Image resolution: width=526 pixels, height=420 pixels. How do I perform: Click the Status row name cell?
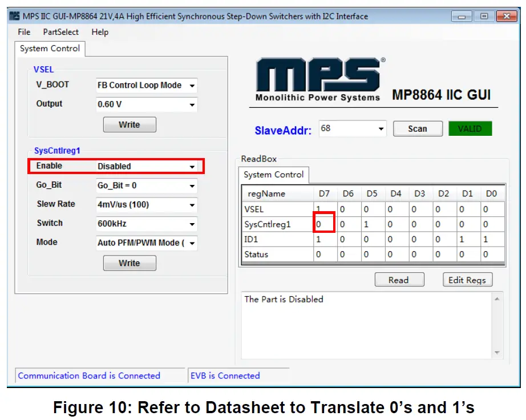278,255
